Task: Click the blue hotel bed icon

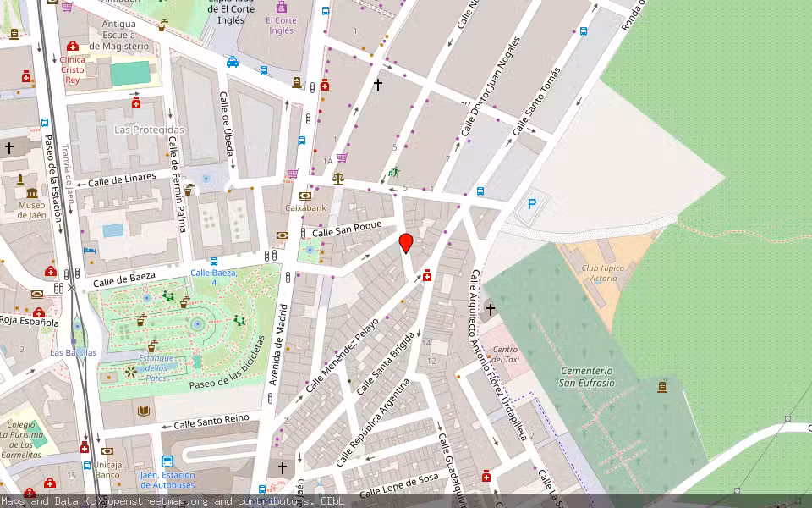Action: point(89,251)
